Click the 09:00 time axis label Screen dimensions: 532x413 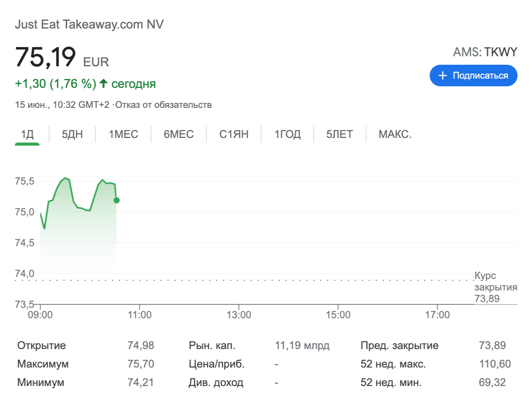pyautogui.click(x=40, y=315)
